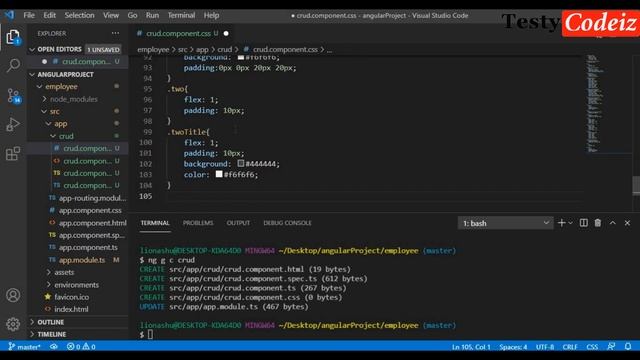The image size is (640, 360).
Task: Click crud breadcrumb in editor path
Action: (x=224, y=49)
